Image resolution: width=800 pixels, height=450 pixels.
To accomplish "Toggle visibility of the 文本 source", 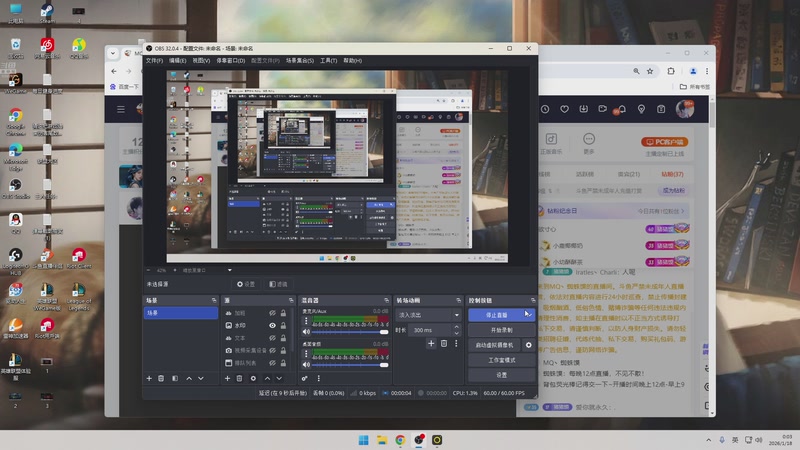I will click(272, 338).
